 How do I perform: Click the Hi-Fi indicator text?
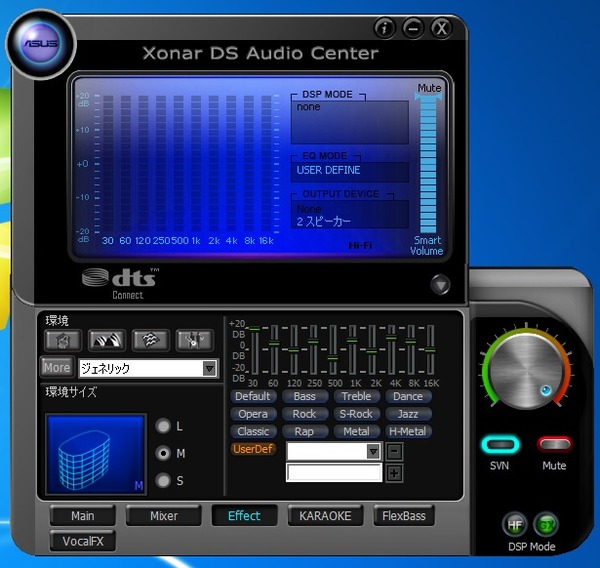pyautogui.click(x=360, y=245)
